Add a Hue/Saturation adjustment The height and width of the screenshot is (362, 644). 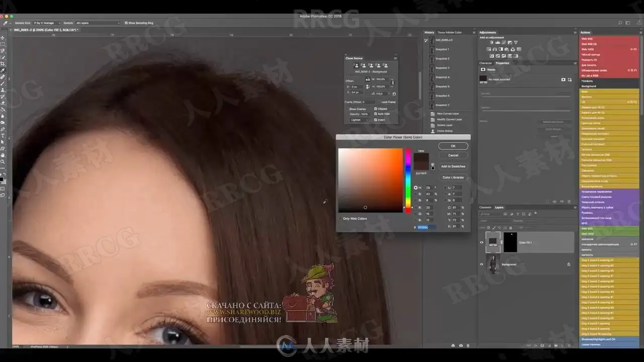click(x=489, y=49)
